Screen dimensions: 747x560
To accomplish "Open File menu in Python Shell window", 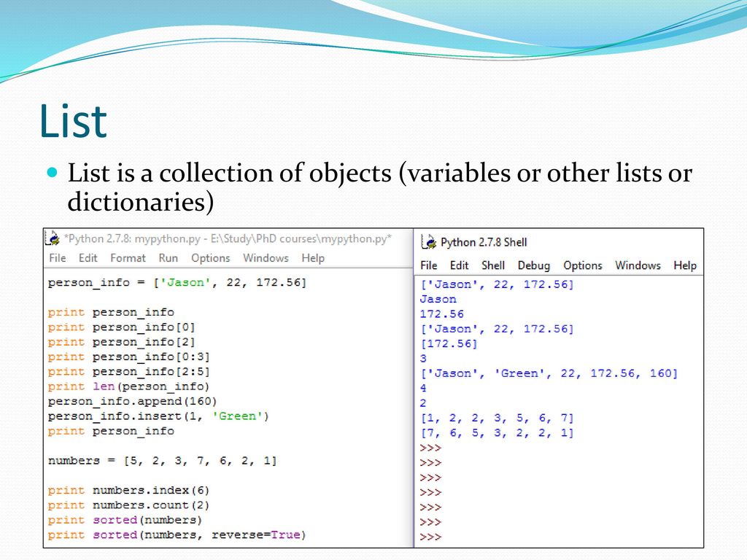I will pos(429,265).
